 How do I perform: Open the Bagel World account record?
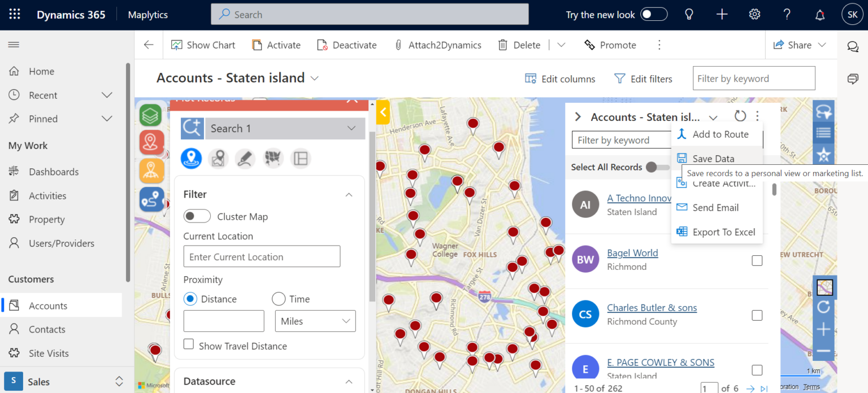click(632, 252)
